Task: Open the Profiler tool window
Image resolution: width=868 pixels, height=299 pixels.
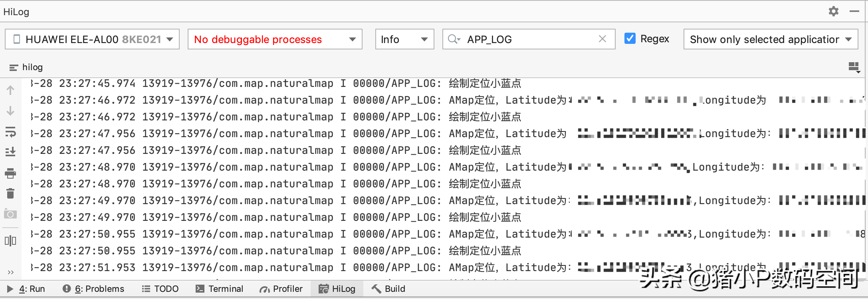Action: click(x=281, y=289)
